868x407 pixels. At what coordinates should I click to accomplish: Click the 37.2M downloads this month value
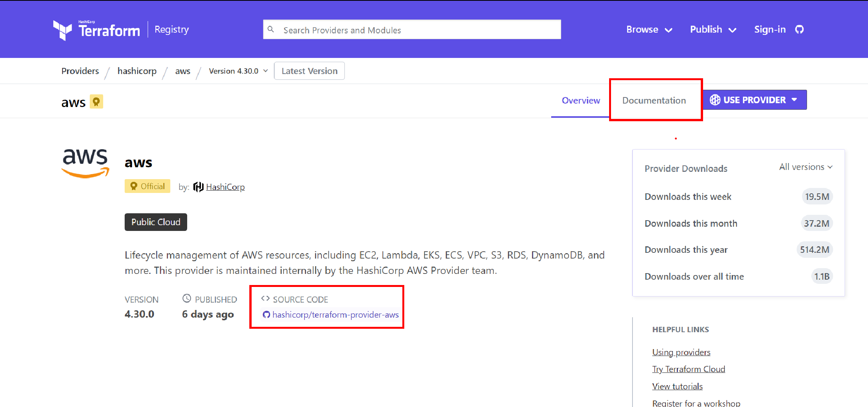point(817,223)
